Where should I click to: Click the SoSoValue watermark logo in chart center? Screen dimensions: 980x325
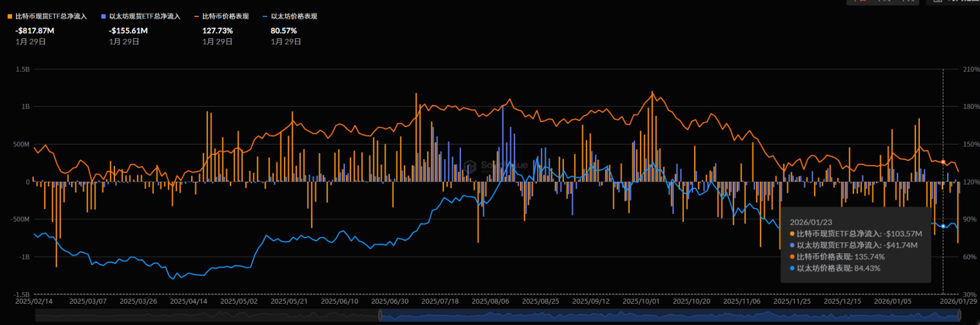470,166
